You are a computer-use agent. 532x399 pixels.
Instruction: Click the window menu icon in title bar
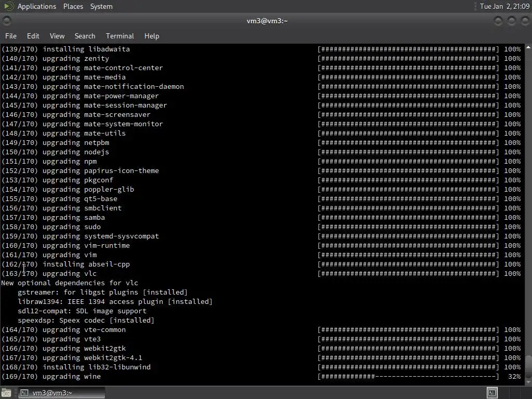pos(6,21)
